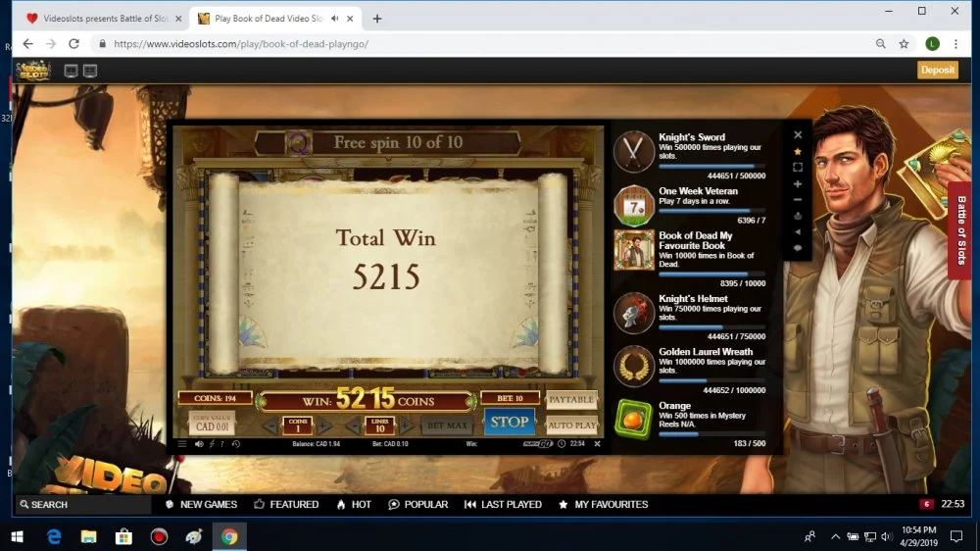980x551 pixels.
Task: Click Book of Dead My Favourite Book thumbnail
Action: point(634,250)
